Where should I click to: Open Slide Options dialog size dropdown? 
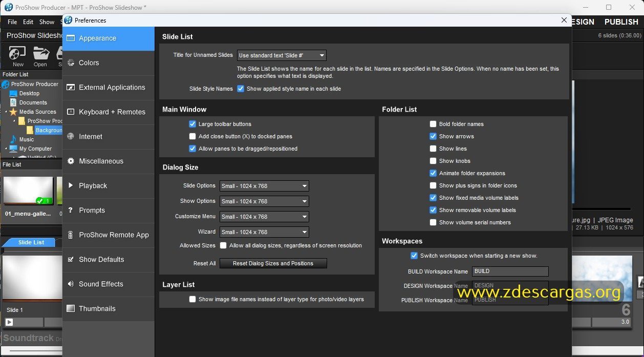(x=264, y=186)
